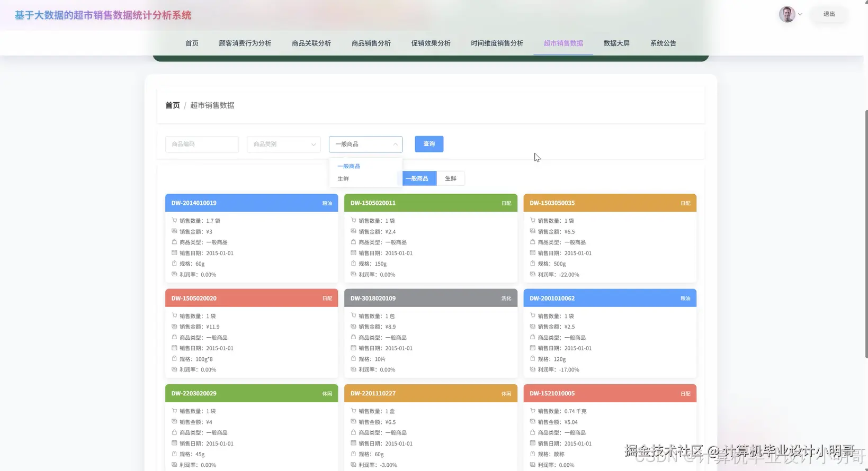Click 休闲 tag on card DW-2203020029
Screen dimensions: 868x471
pyautogui.click(x=327, y=394)
